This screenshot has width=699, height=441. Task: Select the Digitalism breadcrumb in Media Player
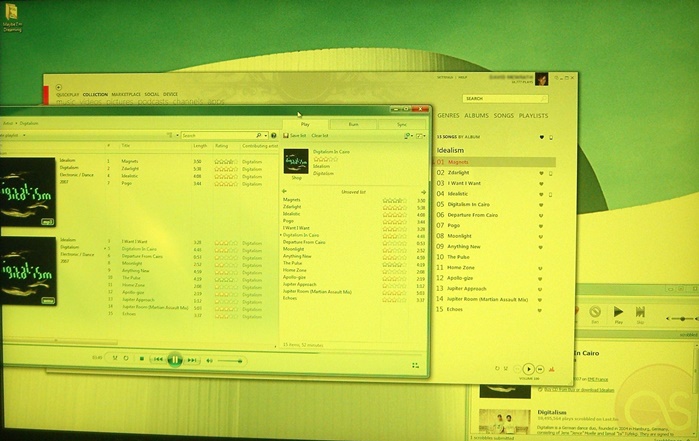29,123
